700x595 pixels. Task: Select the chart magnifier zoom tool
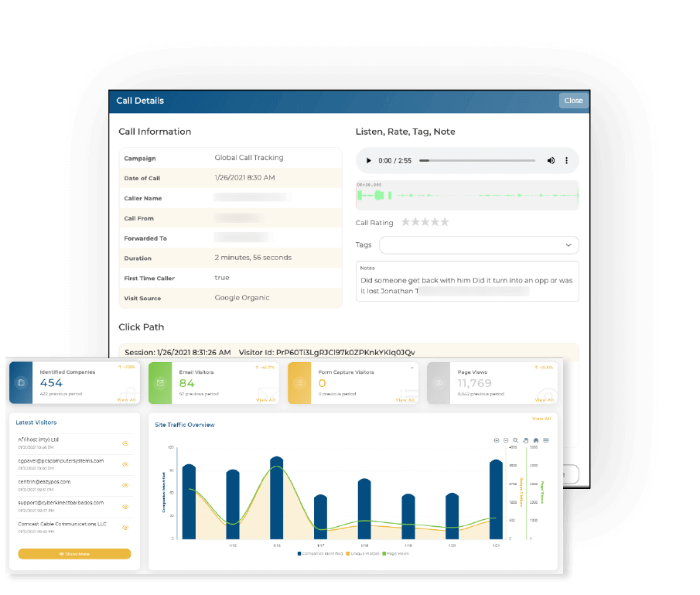click(x=515, y=440)
